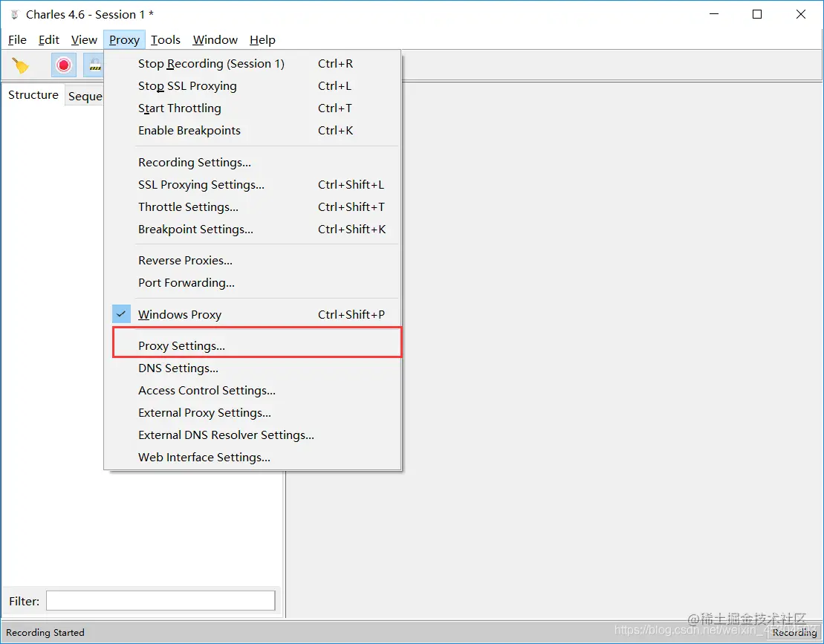
Task: Click the Filter input field
Action: click(x=160, y=601)
